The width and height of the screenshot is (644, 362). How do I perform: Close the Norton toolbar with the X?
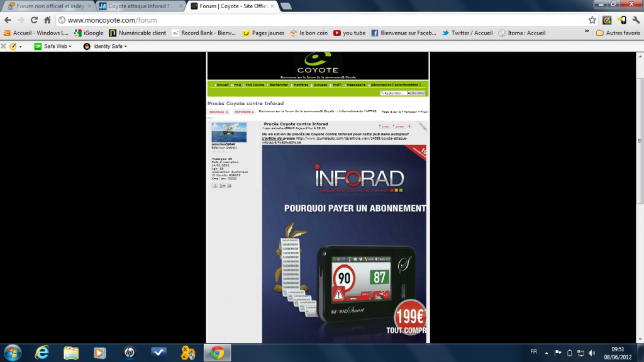click(4, 46)
